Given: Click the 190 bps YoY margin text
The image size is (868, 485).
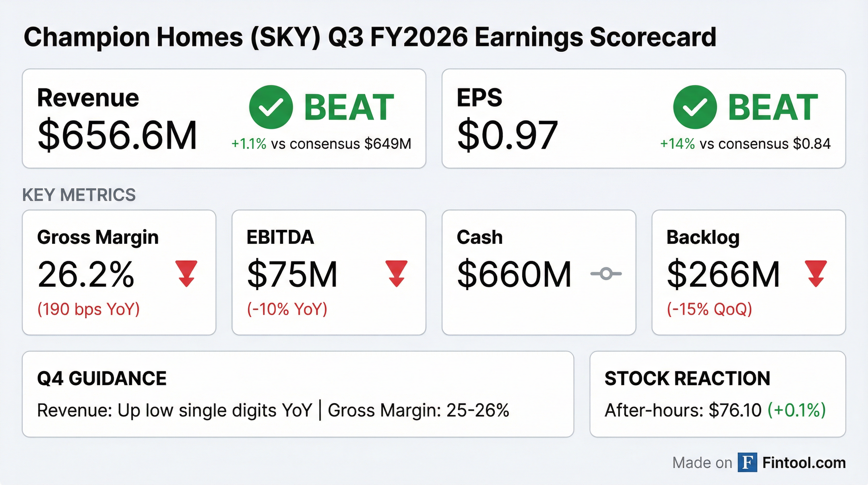Looking at the screenshot, I should point(88,308).
